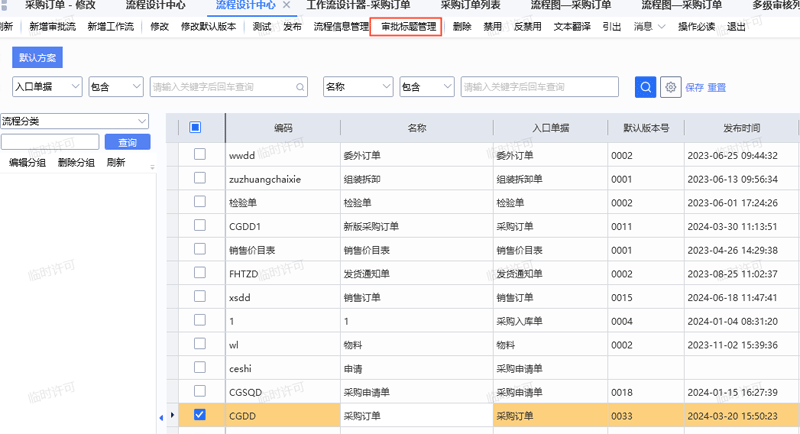Click 删除分组 in category panel
Viewport: 800px width, 434px height.
(x=76, y=163)
